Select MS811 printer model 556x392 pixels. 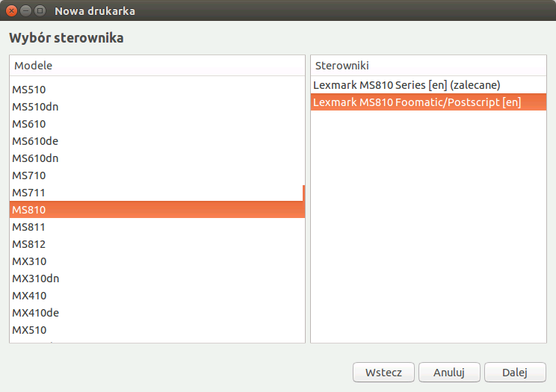point(157,227)
